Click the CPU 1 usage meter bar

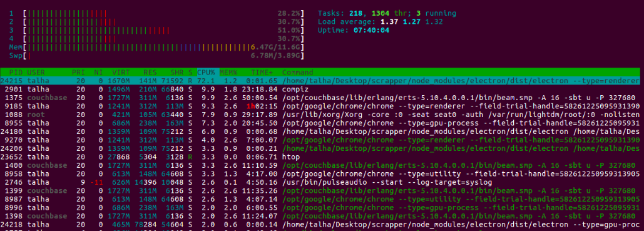(x=163, y=13)
